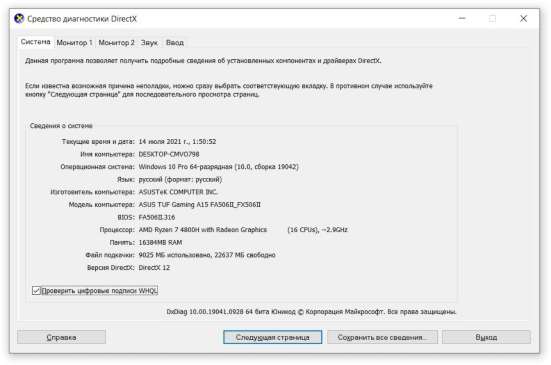Click the AMD Ryzen 7 4800H processor text
This screenshot has height=365, width=551.
203,230
